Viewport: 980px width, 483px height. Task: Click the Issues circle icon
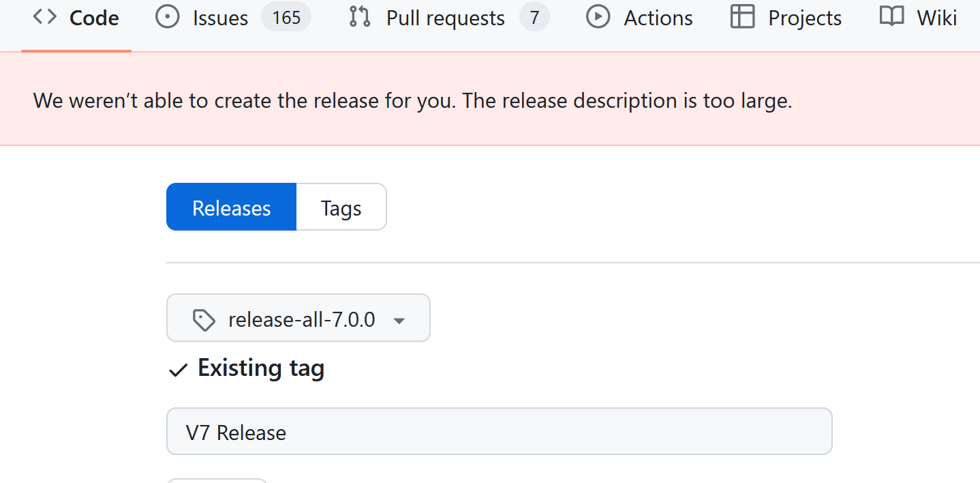[167, 17]
